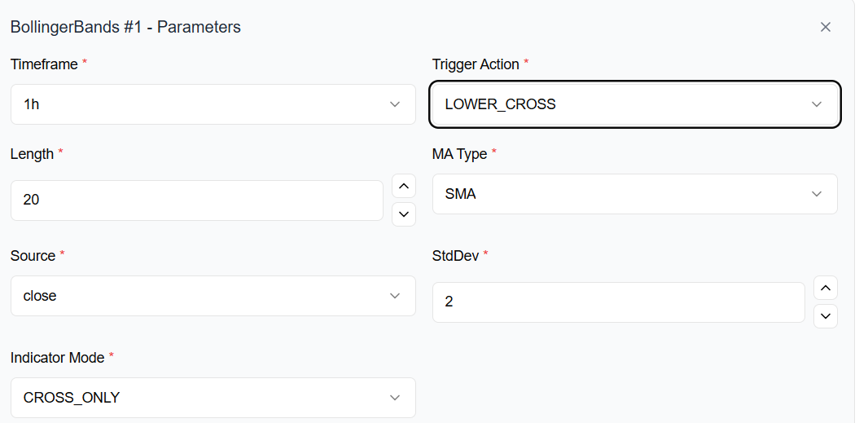Increase the Length value with up arrow
This screenshot has height=423, width=868.
(x=404, y=186)
